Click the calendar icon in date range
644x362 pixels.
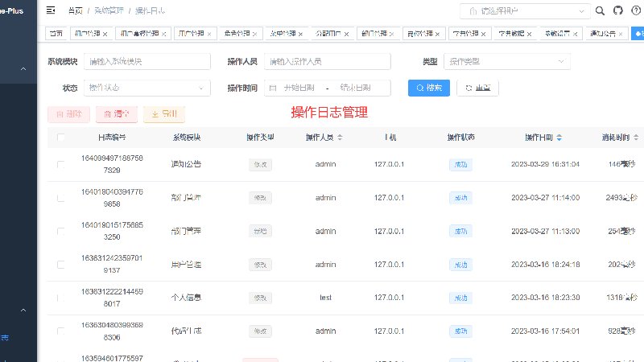tap(273, 88)
